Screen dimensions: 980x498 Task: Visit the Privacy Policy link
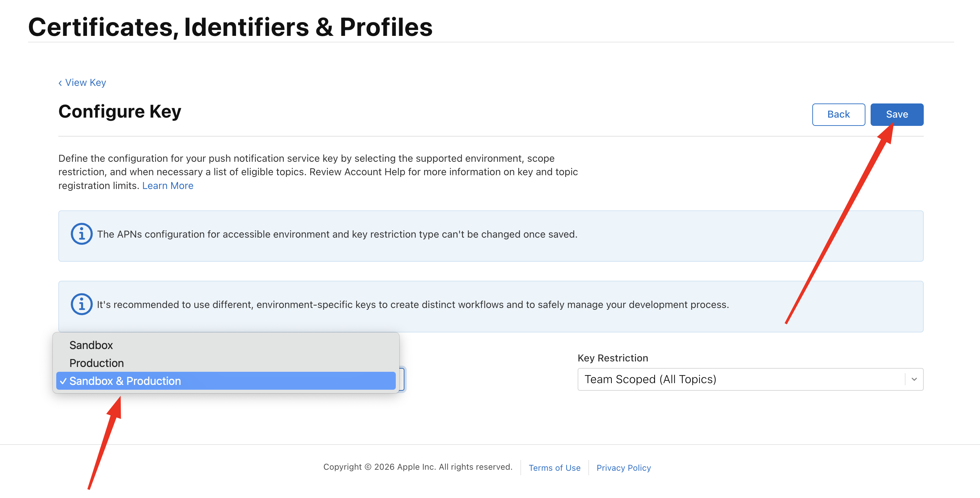point(624,468)
